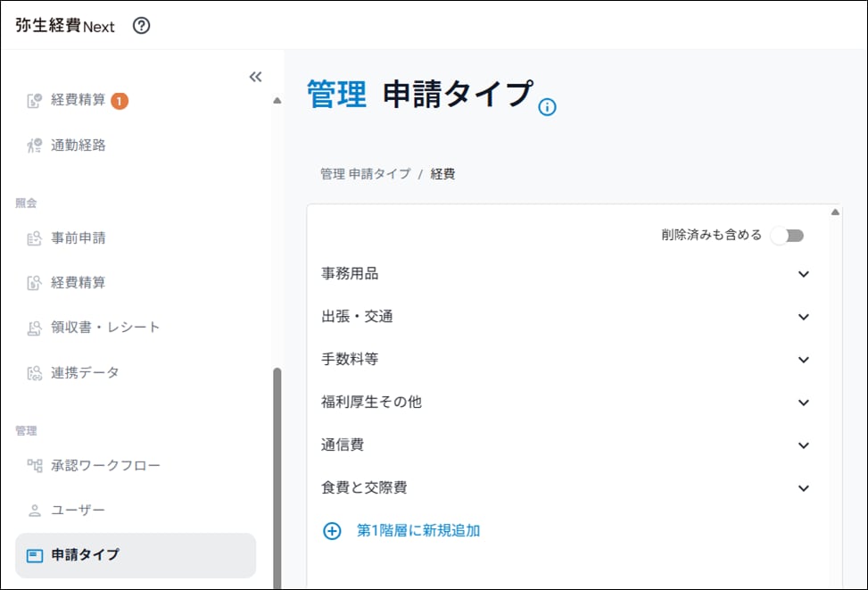Collapse the sidebar with double chevron icon
This screenshot has width=868, height=590.
point(255,77)
